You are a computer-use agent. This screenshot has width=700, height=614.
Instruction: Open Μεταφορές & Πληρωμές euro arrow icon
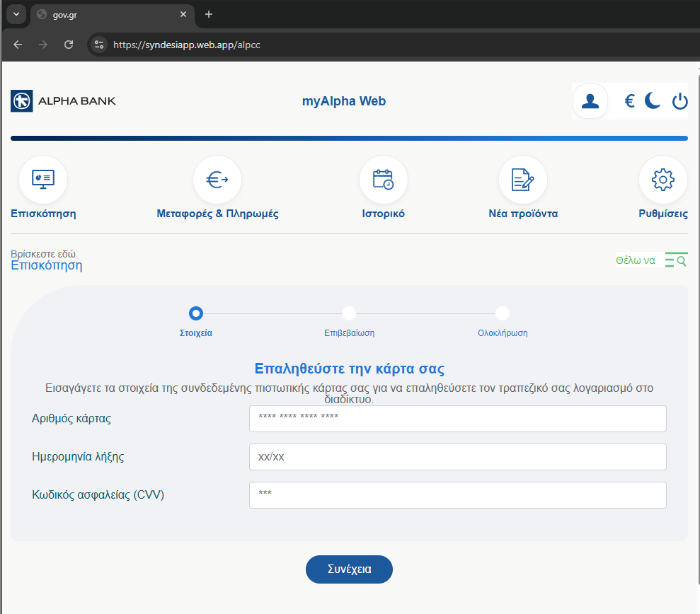217,180
